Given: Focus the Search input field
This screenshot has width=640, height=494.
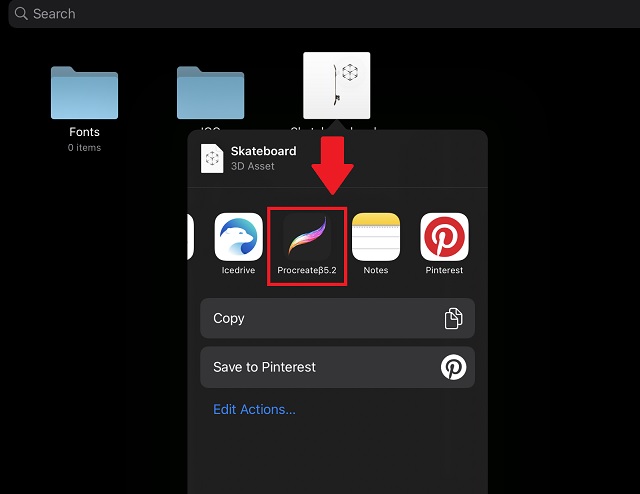Looking at the screenshot, I should tap(320, 14).
